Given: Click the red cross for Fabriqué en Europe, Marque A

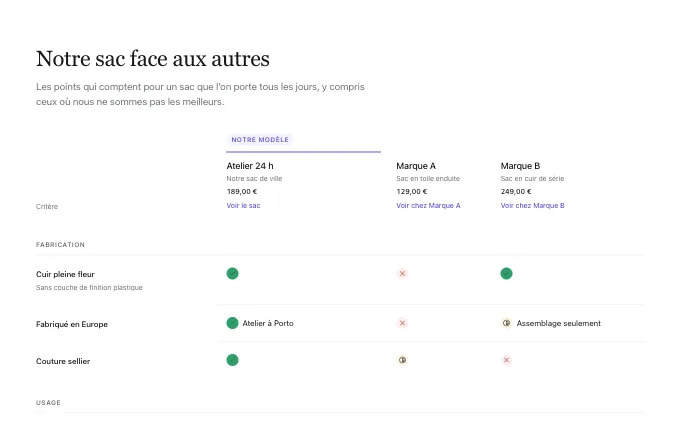Looking at the screenshot, I should (x=402, y=323).
